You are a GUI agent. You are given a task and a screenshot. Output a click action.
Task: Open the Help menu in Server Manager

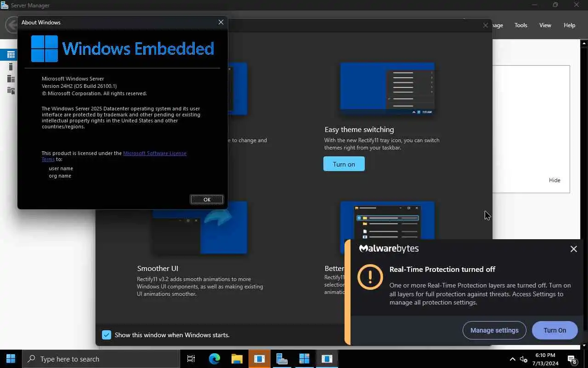pos(570,25)
